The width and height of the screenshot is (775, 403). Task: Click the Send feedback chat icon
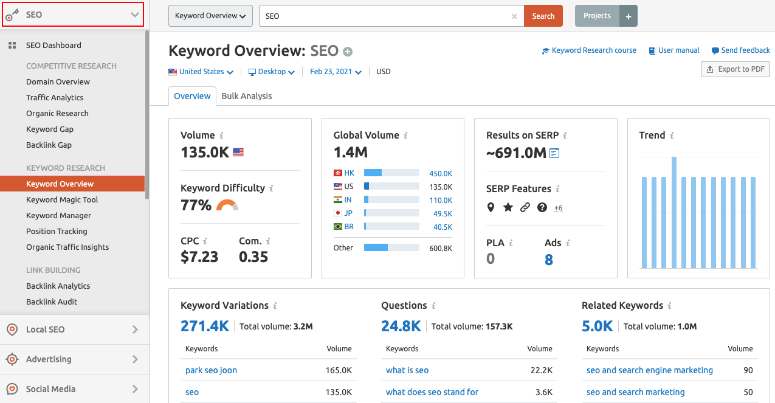(715, 50)
